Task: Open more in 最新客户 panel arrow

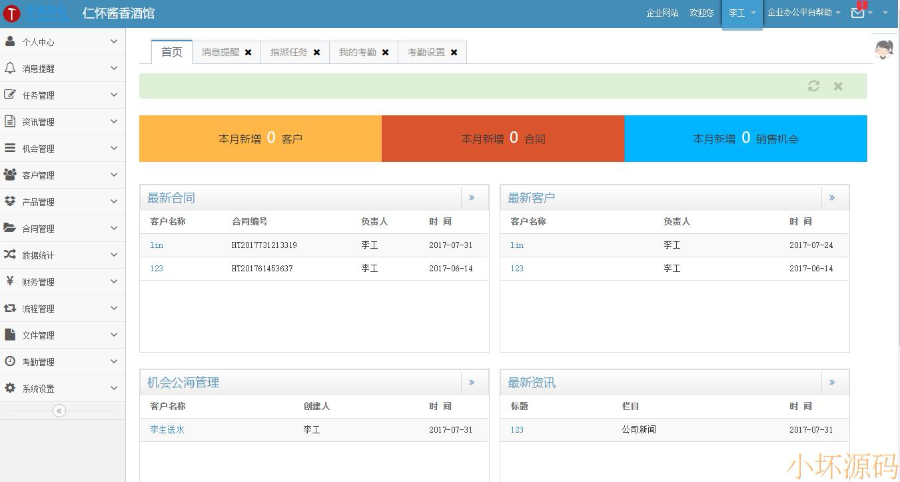Action: click(x=832, y=198)
